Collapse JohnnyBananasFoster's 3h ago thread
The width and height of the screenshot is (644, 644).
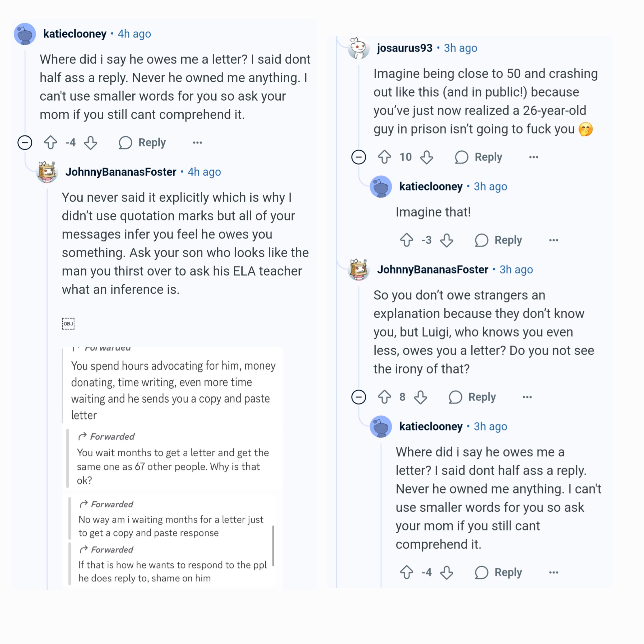point(359,397)
